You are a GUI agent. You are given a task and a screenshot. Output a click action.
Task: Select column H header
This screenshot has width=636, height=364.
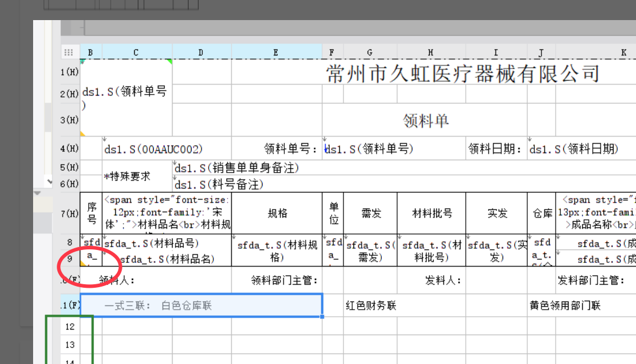[431, 52]
